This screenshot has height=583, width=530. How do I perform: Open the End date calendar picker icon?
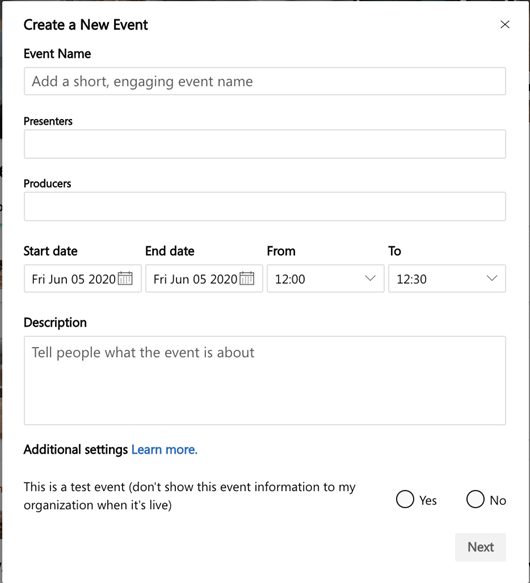coord(247,278)
